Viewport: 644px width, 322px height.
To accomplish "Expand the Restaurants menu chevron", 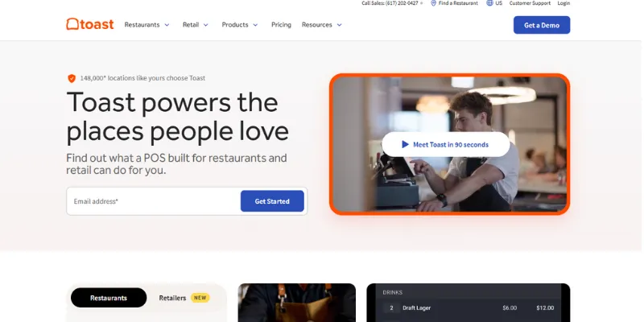I will (167, 25).
